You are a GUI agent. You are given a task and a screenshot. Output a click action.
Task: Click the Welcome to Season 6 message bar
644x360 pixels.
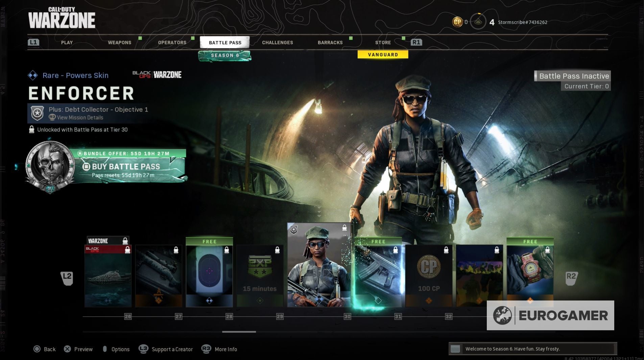532,349
